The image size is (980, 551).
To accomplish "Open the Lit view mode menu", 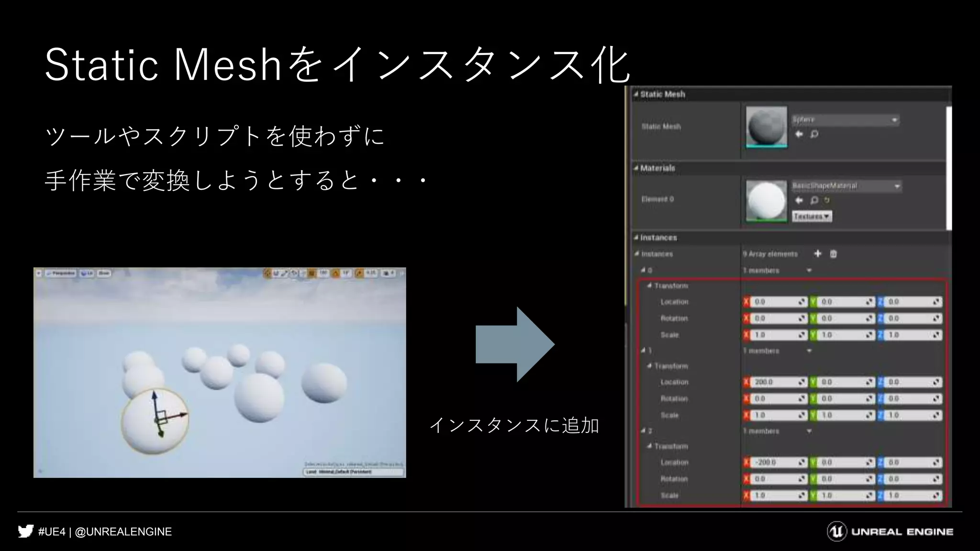I will (87, 273).
